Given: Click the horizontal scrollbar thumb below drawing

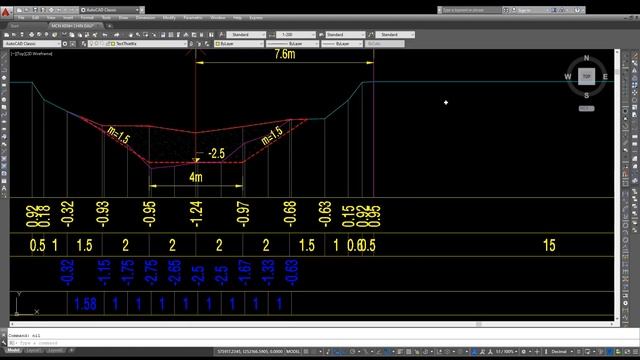Looking at the screenshot, I should 479,324.
